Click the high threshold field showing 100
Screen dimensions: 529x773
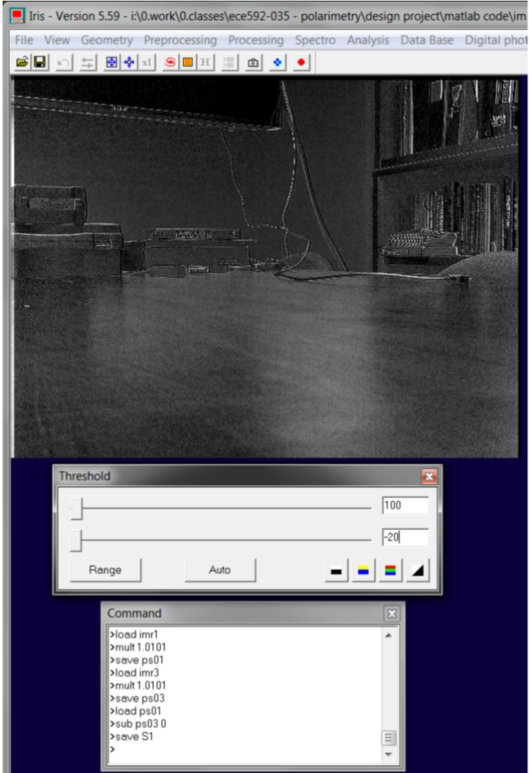tap(405, 505)
